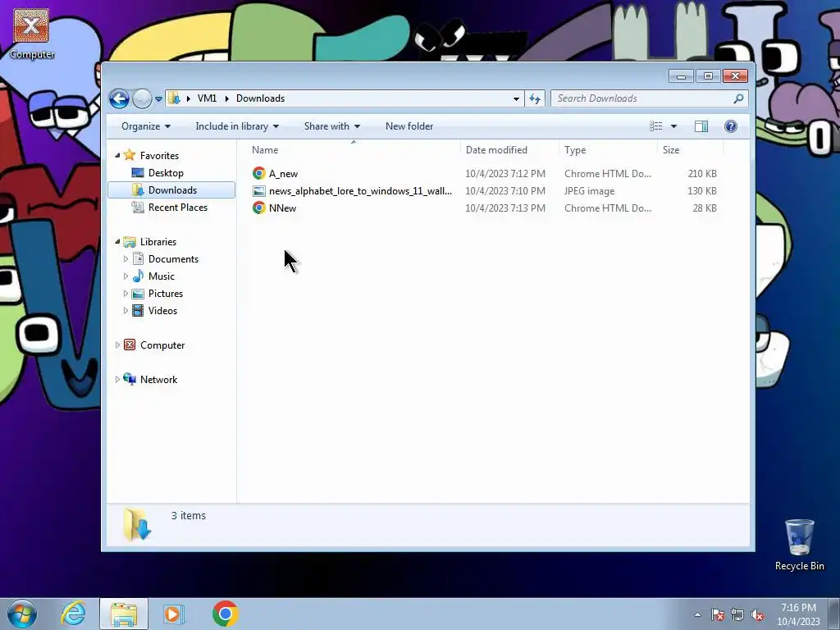Expand the Computer tree node
840x630 pixels.
(117, 345)
